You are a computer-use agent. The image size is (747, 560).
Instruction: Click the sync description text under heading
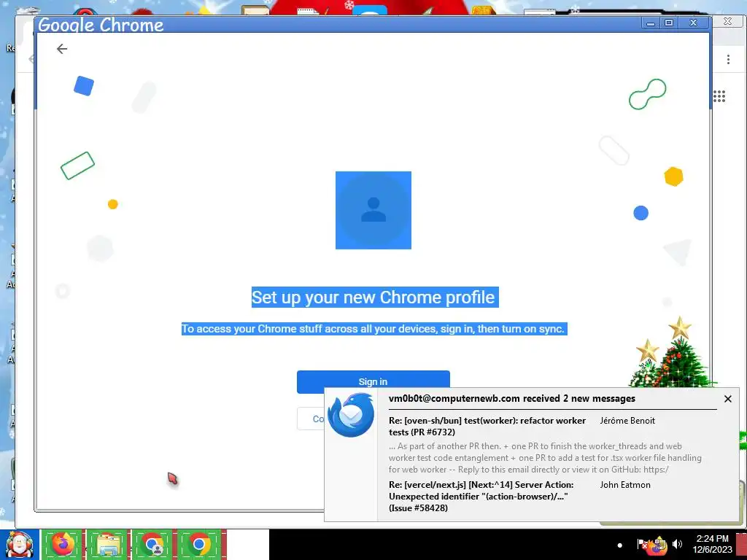[374, 329]
